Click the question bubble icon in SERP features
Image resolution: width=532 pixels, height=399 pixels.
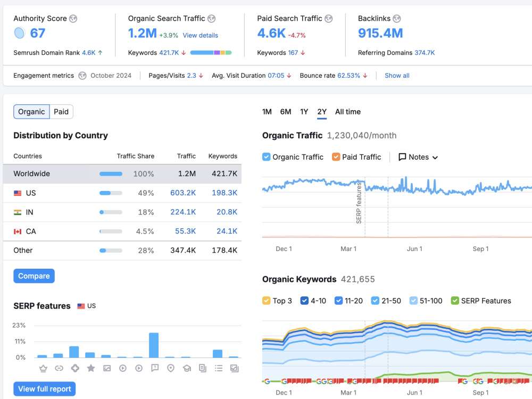[155, 368]
